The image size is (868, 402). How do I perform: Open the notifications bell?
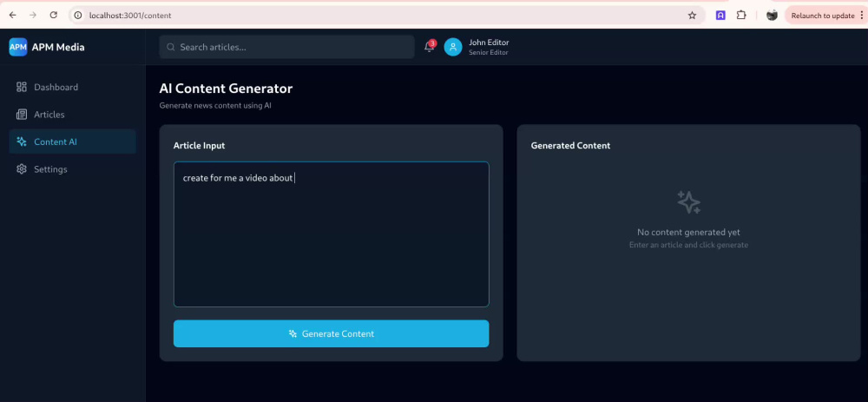coord(429,47)
